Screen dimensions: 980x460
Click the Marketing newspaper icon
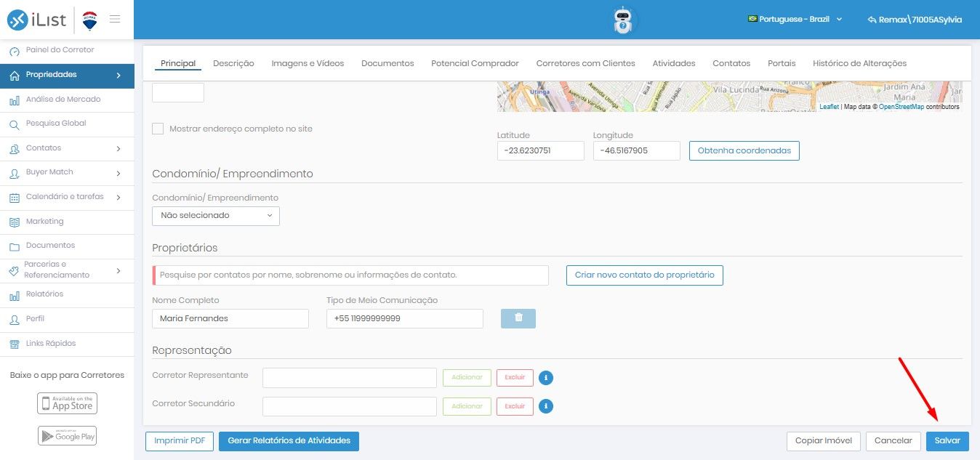coord(14,222)
